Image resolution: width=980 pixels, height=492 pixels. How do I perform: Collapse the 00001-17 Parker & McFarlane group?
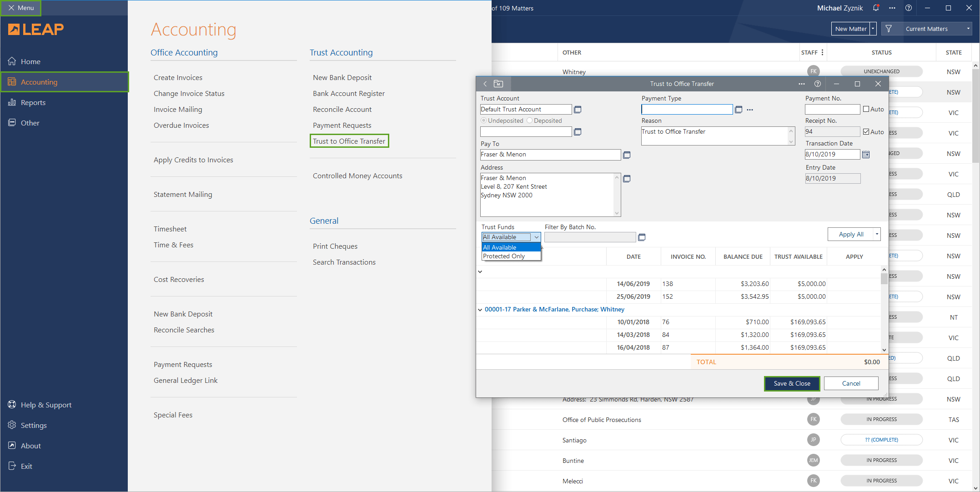(480, 310)
